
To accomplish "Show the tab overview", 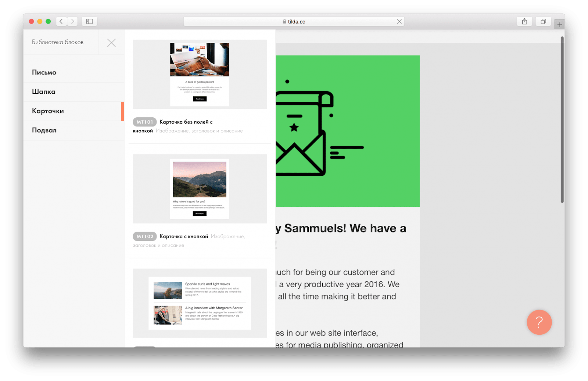I will (543, 21).
